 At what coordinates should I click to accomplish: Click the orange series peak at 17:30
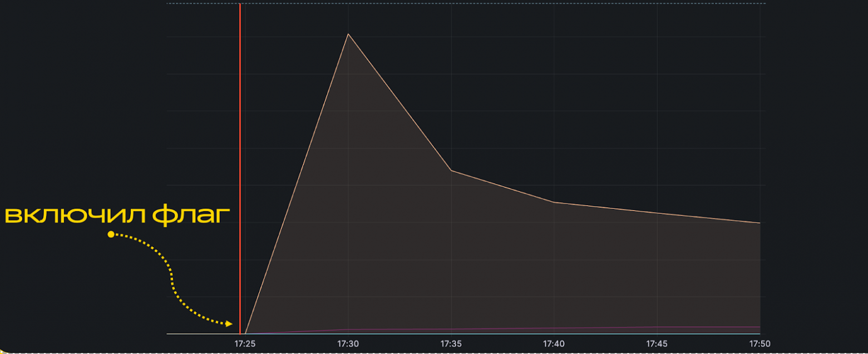point(348,34)
